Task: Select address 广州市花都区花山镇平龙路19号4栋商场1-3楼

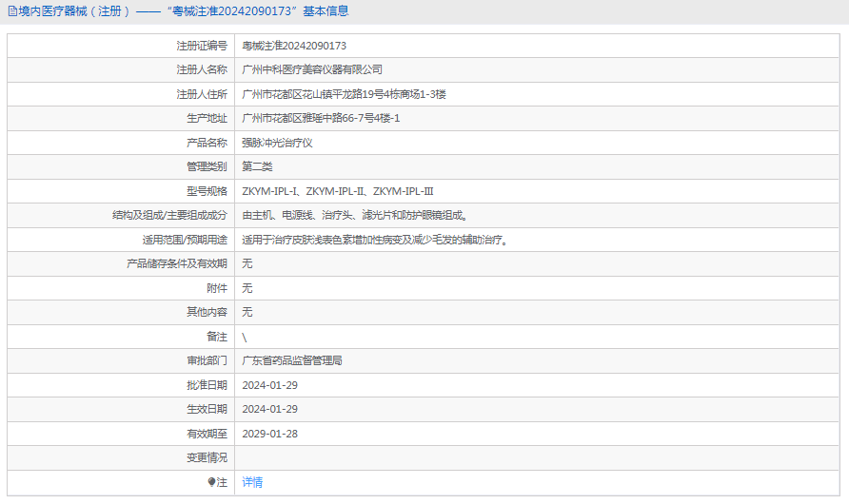Action: tap(344, 94)
